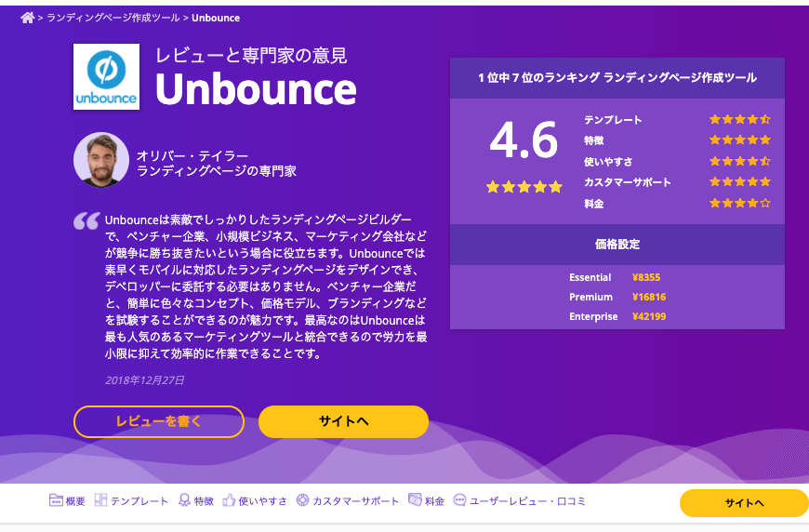Click the ユーザーレビュー speech bubble icon
The height and width of the screenshot is (532, 809).
pyautogui.click(x=459, y=500)
